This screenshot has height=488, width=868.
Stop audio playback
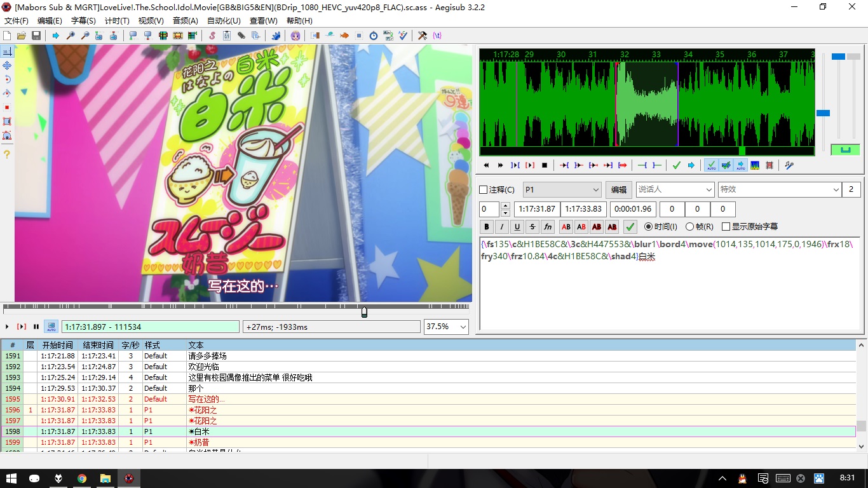click(x=545, y=165)
